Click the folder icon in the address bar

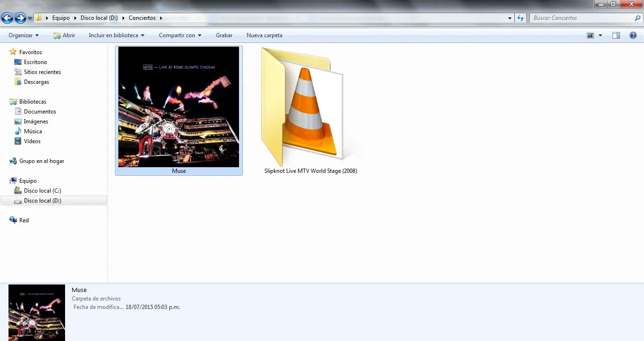tap(39, 18)
